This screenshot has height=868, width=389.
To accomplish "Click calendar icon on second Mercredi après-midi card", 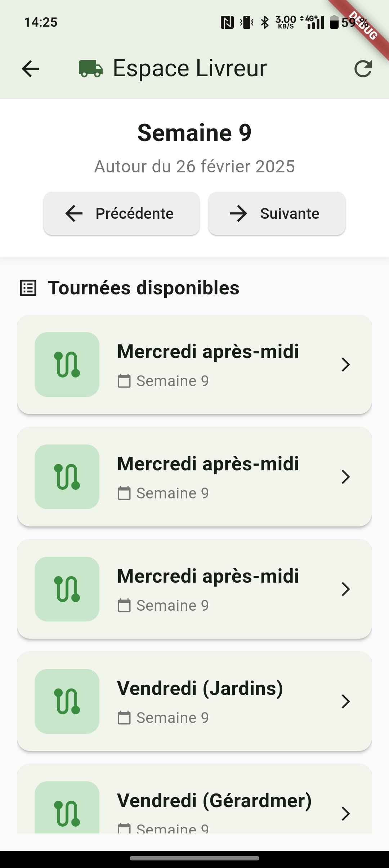I will (x=124, y=493).
